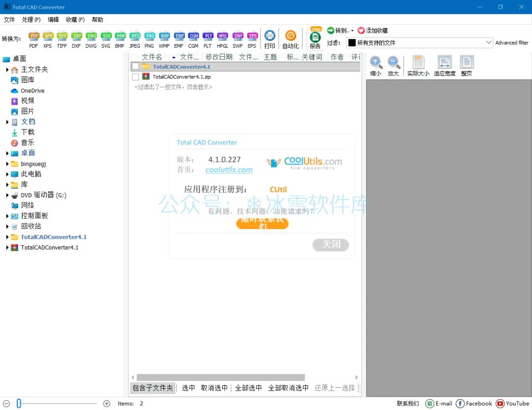Expand bingxuegj folder node

pos(7,164)
